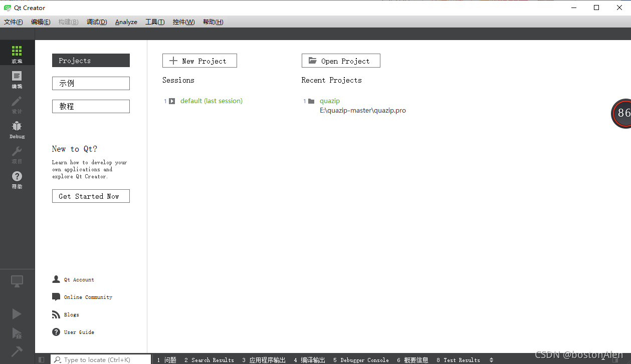Click Get Started Now button
Screen dimensions: 631x364
click(x=91, y=196)
